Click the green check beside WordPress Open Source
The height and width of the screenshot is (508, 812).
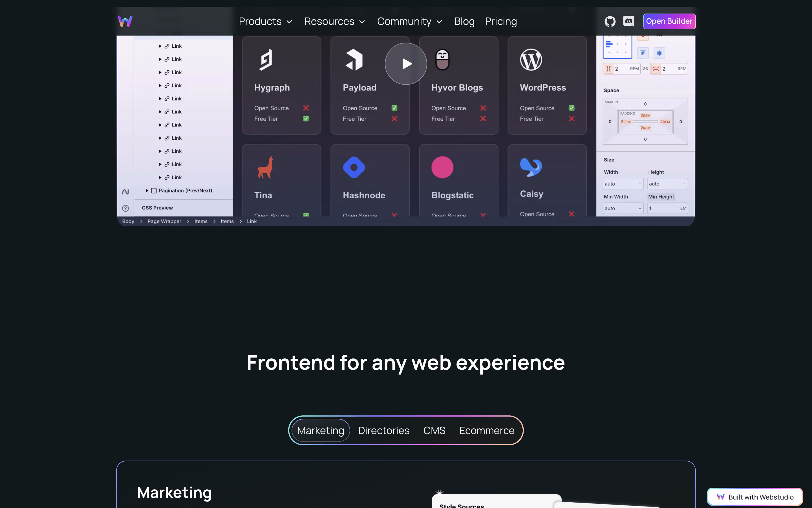[572, 108]
